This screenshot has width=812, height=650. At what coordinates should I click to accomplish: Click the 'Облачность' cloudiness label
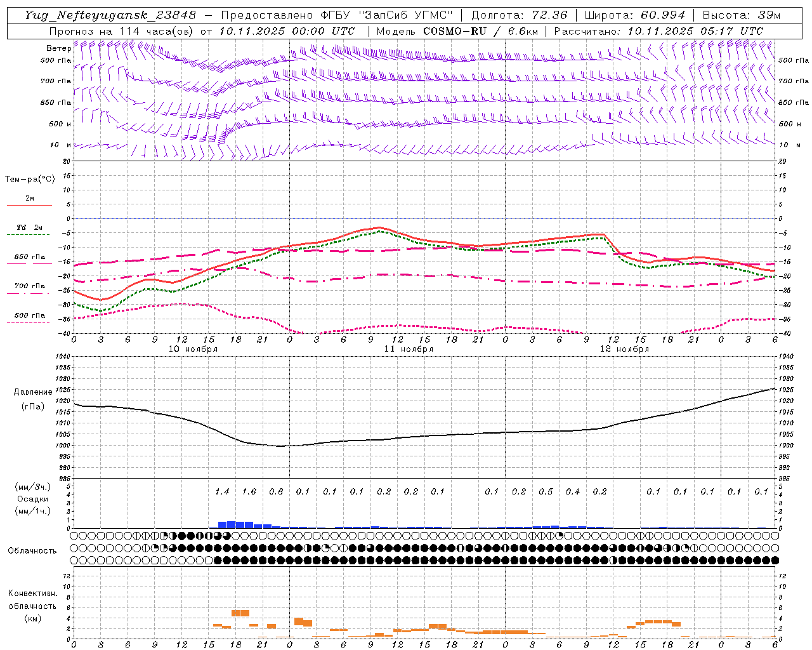tap(32, 551)
